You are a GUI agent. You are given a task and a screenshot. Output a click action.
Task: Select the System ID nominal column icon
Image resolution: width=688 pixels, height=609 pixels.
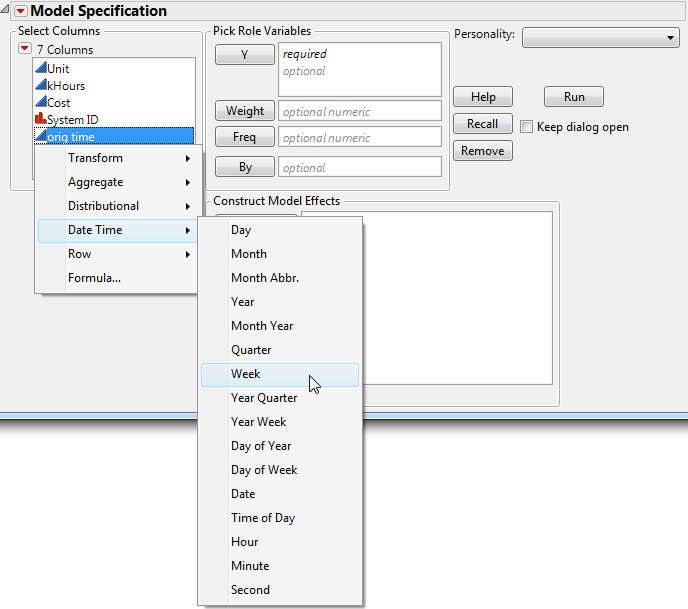(40, 119)
